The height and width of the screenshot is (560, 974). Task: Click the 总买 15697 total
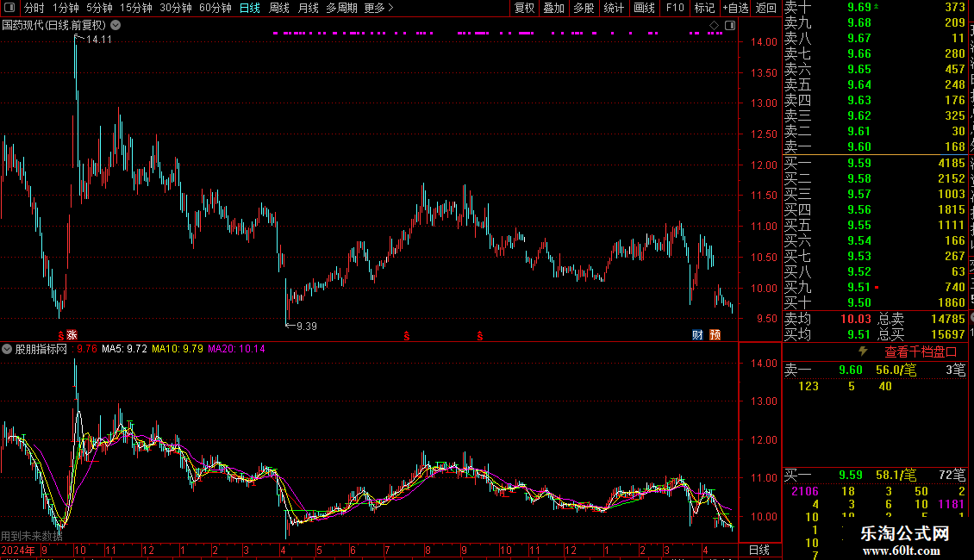(948, 334)
